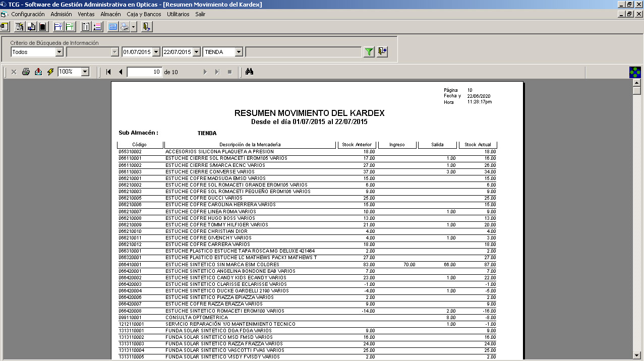Open search with the binoculars icon
The image size is (644, 361).
tap(249, 72)
